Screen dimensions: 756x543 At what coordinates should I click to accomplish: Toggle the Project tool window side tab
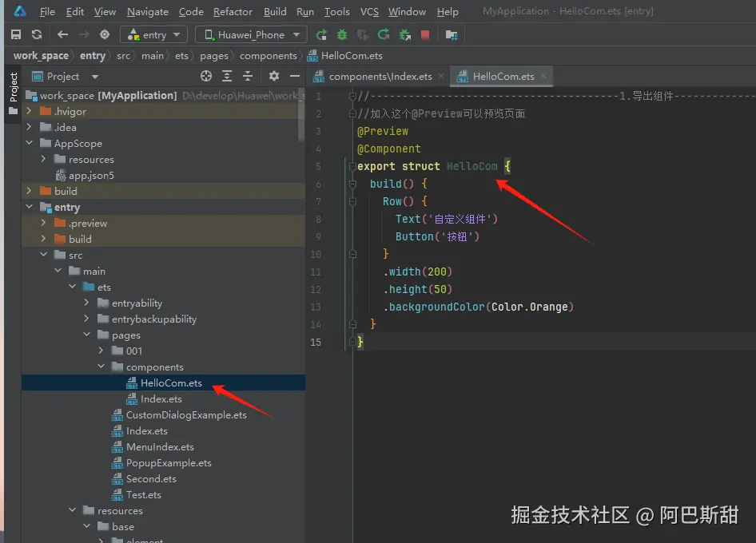(14, 87)
